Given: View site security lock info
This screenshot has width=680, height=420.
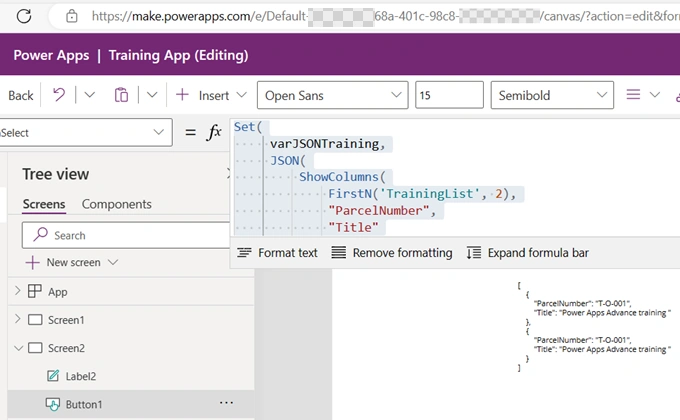Looking at the screenshot, I should [x=72, y=16].
